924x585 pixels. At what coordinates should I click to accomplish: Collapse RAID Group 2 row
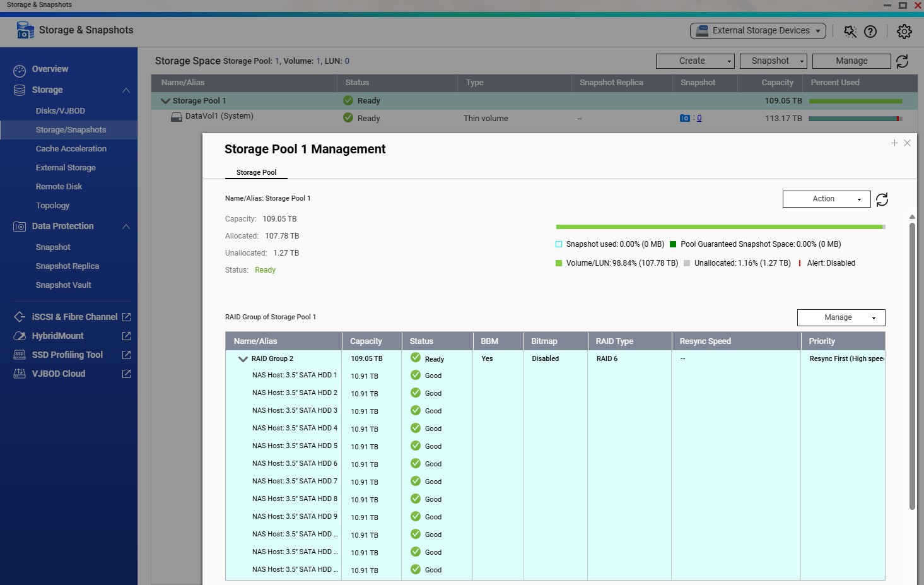[x=243, y=358]
